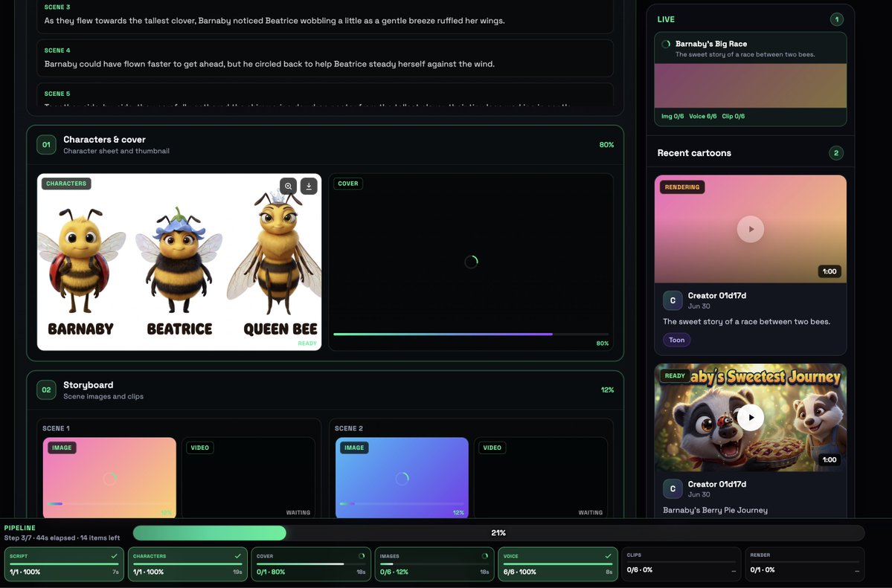Image resolution: width=892 pixels, height=588 pixels.
Task: Click the Scene 2 video placeholder
Action: 540,478
